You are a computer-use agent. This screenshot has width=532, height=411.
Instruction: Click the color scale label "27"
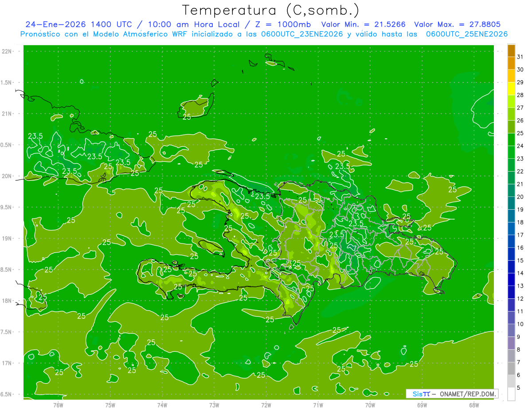[520, 108]
